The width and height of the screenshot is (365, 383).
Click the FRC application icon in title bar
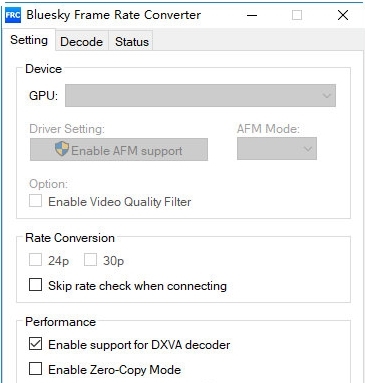13,15
